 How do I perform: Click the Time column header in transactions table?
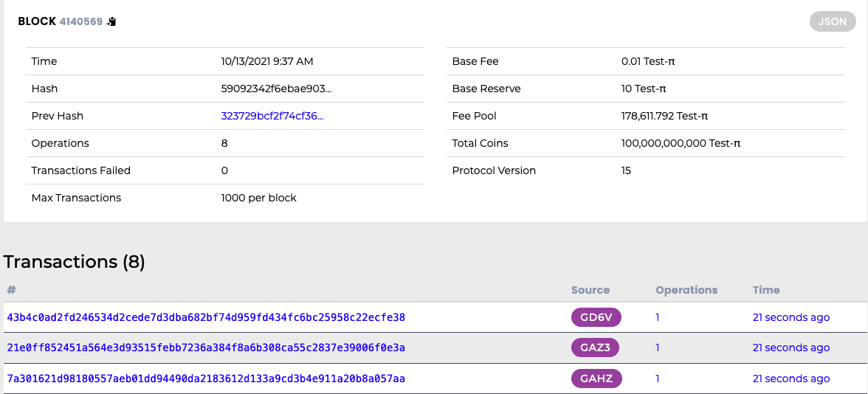[x=766, y=290]
